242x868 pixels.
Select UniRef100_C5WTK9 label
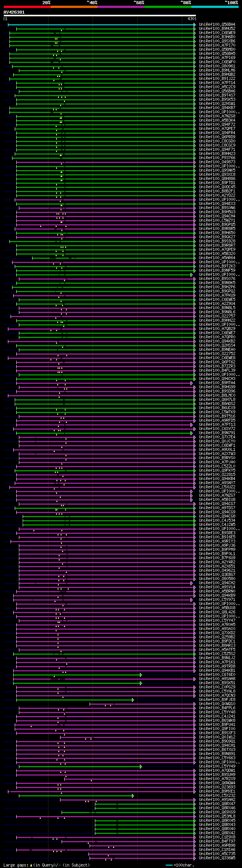pos(217,412)
